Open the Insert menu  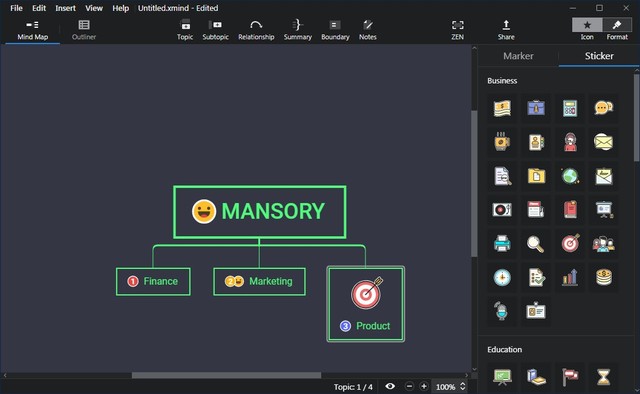click(65, 8)
